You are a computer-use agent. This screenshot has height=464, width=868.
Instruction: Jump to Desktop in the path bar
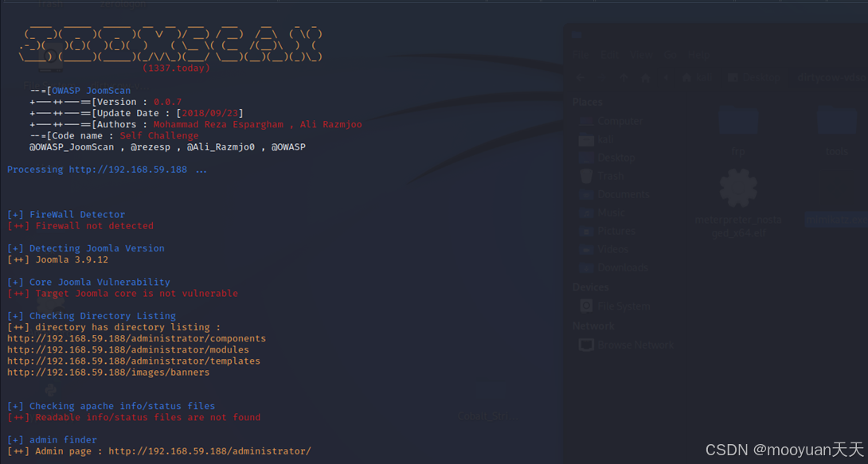click(754, 78)
